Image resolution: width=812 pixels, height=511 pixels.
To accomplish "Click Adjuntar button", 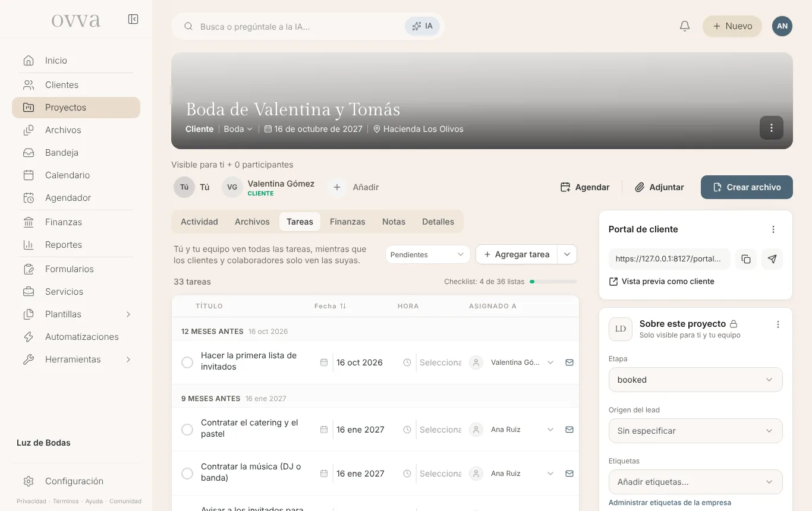I will point(659,187).
